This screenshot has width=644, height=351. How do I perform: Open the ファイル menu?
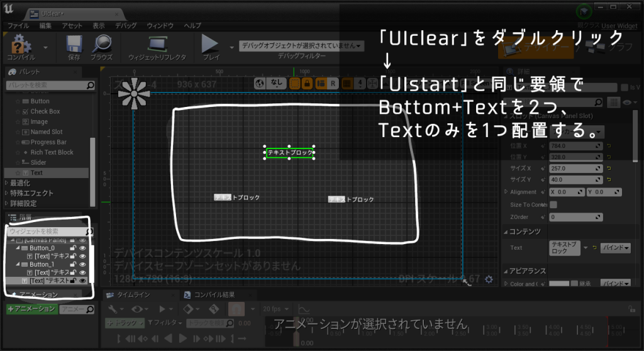(18, 26)
